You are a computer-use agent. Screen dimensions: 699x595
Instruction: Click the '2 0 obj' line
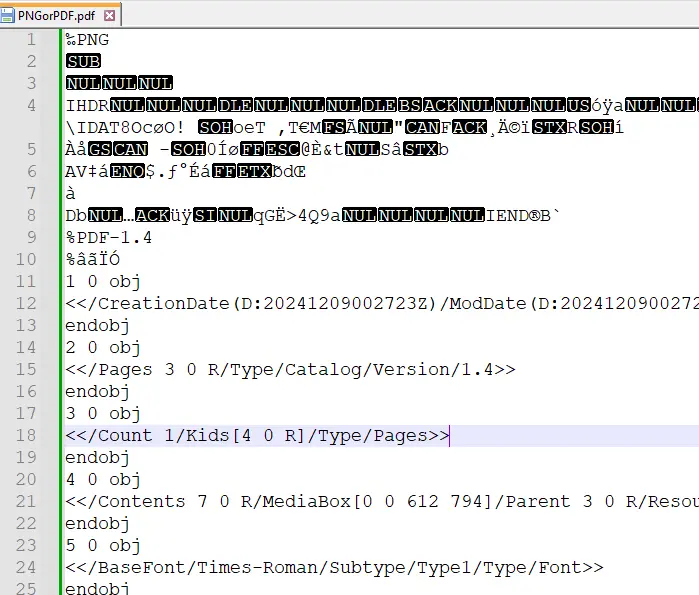point(103,348)
